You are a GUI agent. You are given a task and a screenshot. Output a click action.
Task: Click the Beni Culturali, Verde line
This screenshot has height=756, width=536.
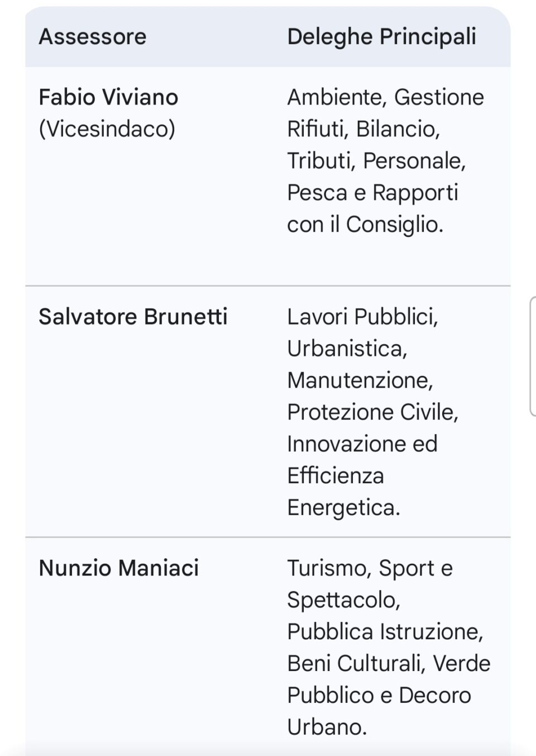(x=389, y=664)
